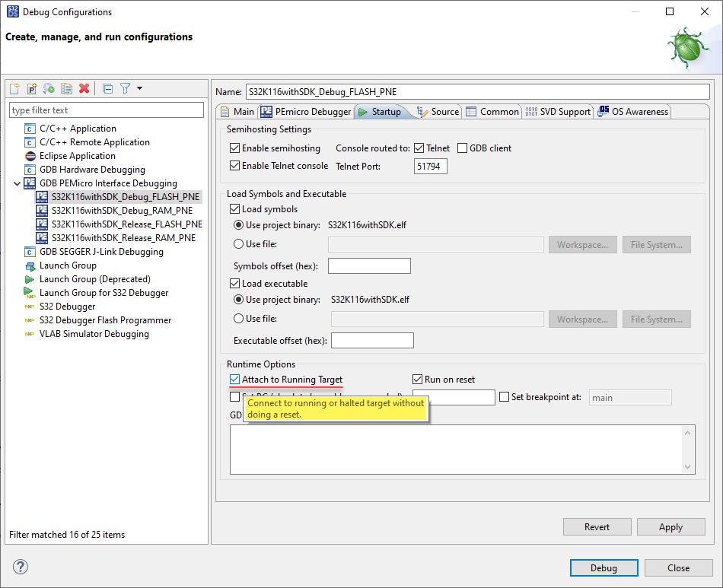Click the Apply button
This screenshot has width=723, height=588.
pyautogui.click(x=670, y=526)
